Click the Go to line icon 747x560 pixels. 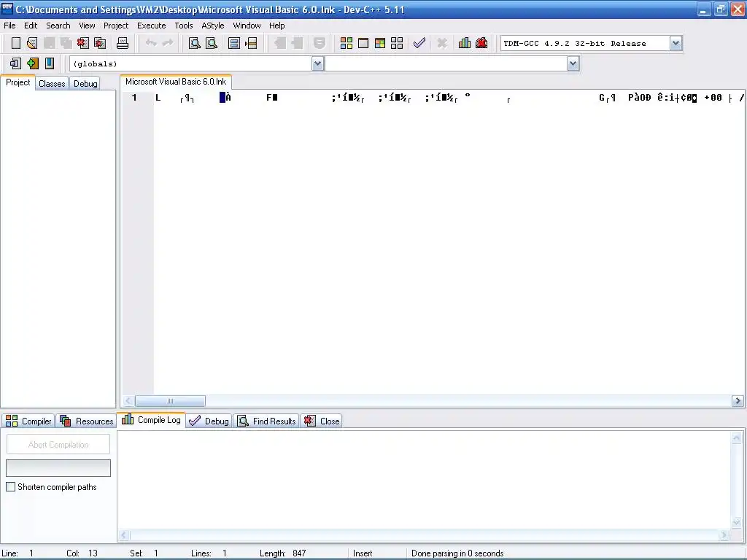click(251, 43)
